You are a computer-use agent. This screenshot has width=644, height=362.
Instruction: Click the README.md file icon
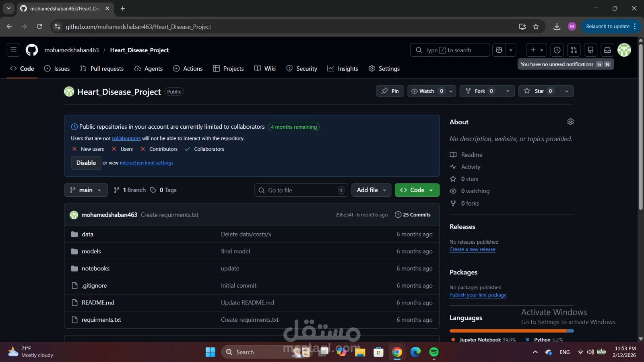pos(74,302)
